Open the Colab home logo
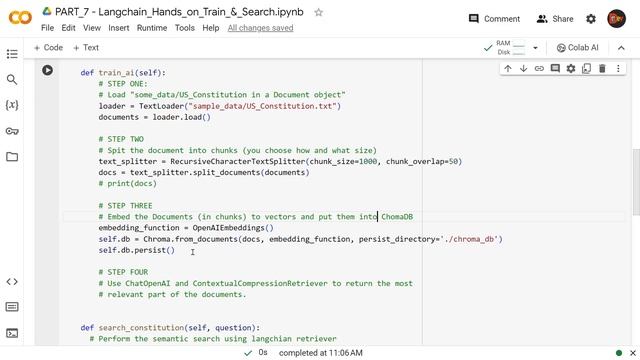Image resolution: width=640 pixels, height=360 pixels. (20, 18)
